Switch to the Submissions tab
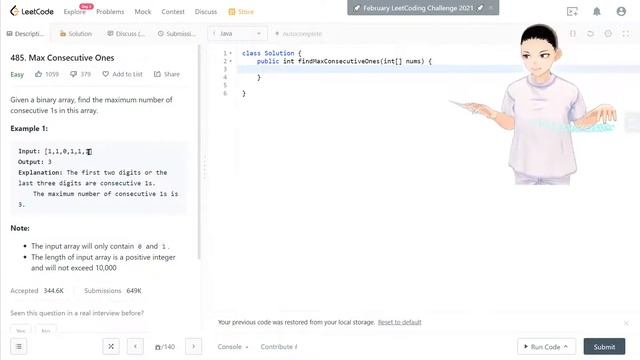Image resolution: width=640 pixels, height=360 pixels. [177, 33]
